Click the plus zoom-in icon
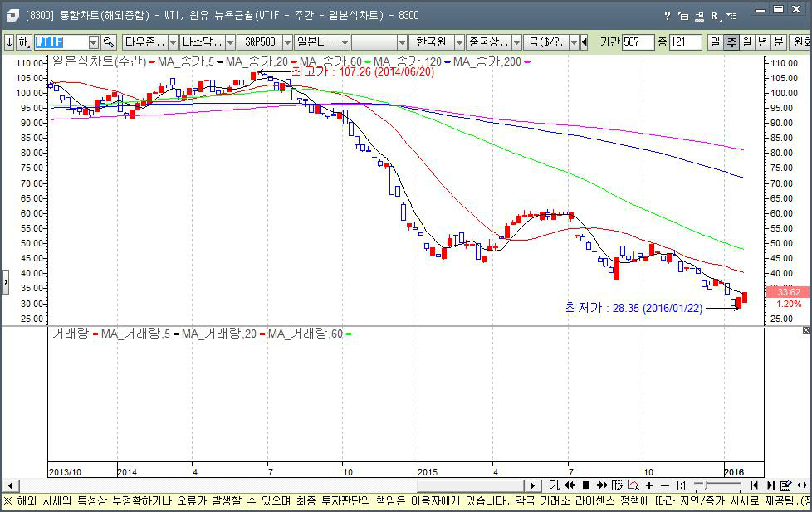Screen dimensions: 812x512 (649, 485)
